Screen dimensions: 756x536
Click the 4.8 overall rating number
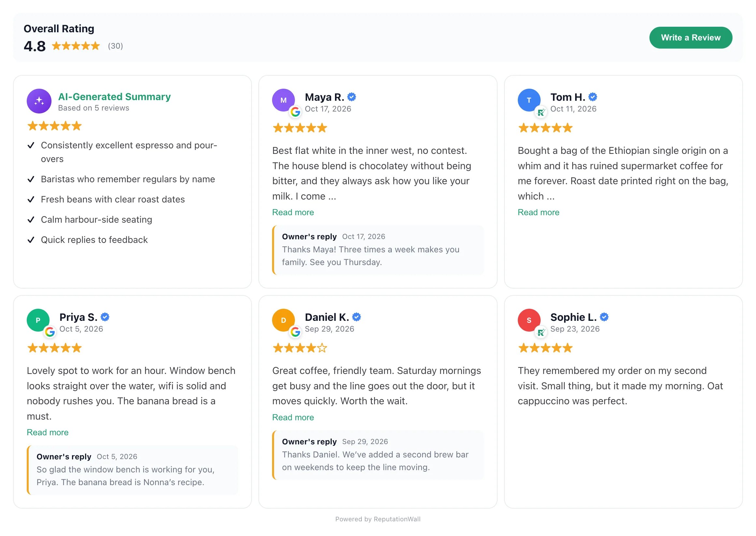[x=35, y=46]
